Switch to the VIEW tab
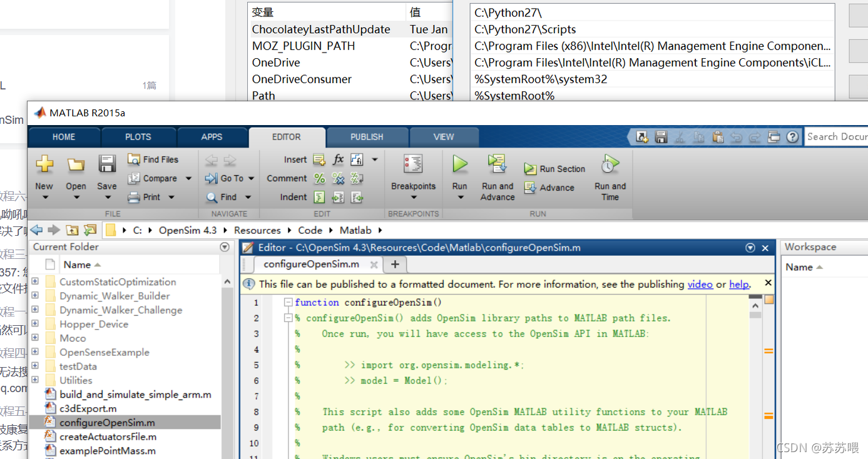868x459 pixels. pos(444,137)
